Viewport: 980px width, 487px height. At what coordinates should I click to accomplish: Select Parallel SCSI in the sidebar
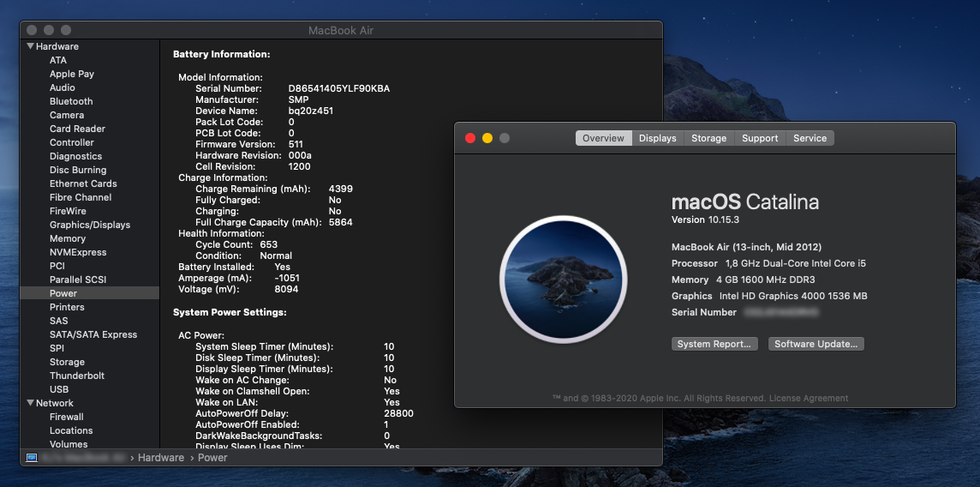point(78,280)
